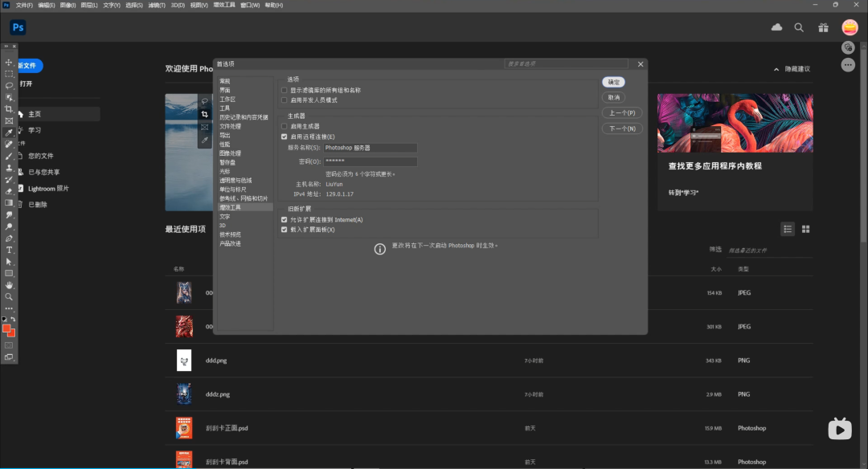868x469 pixels.
Task: Select the Gradient tool
Action: pyautogui.click(x=9, y=203)
